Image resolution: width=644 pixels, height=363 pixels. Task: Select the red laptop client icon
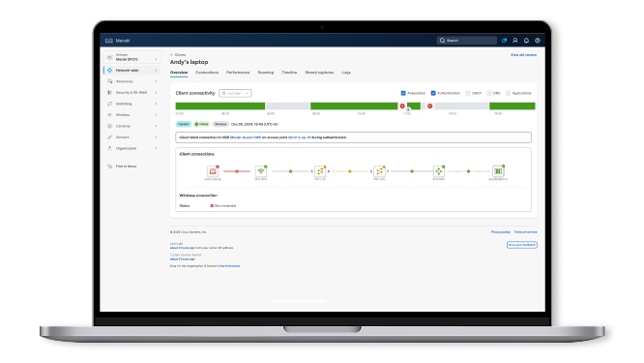coord(213,171)
